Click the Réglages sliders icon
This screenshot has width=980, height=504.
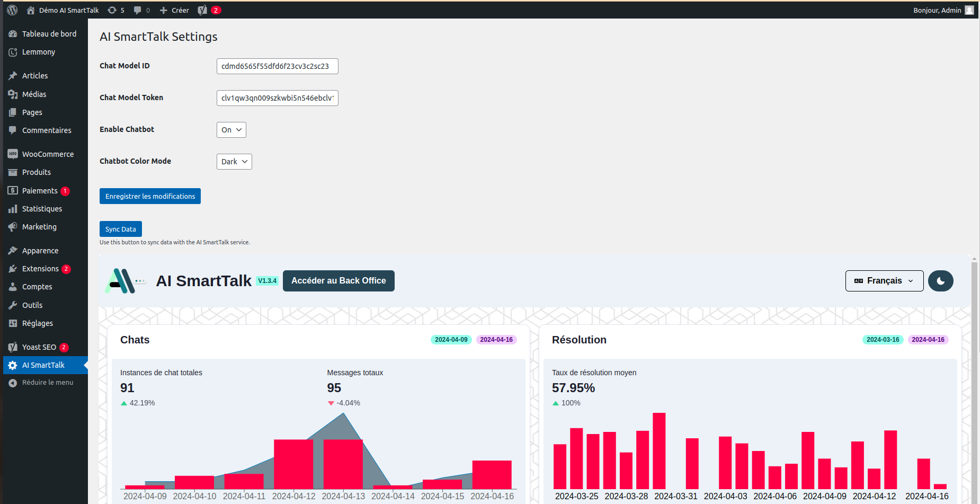13,323
